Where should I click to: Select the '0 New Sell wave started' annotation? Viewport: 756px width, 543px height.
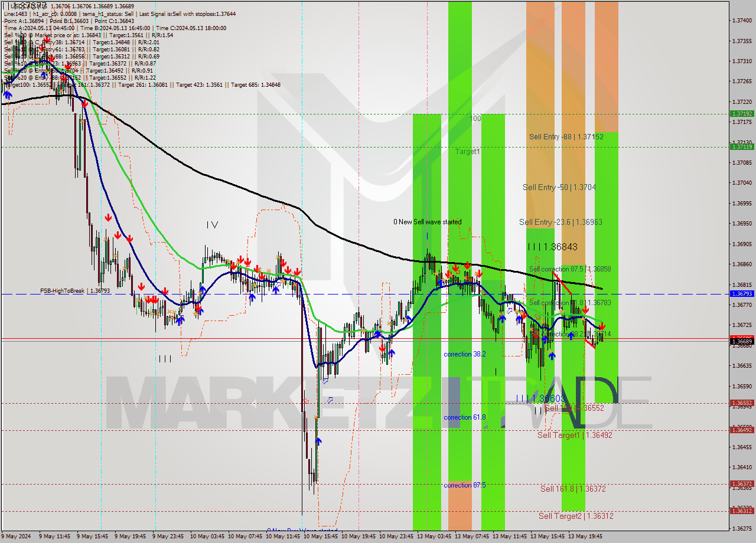(428, 222)
